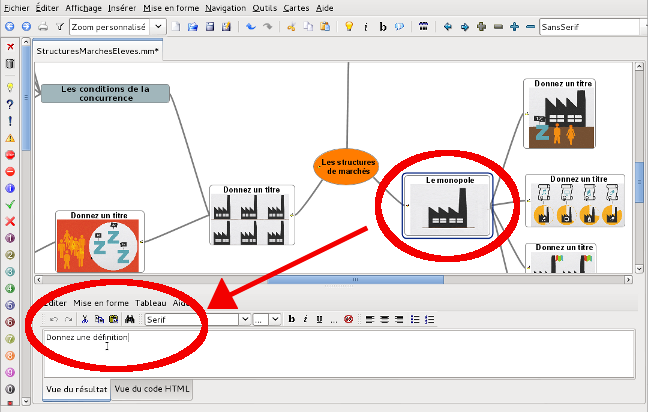Expand the Serif font list in note editor
The image size is (648, 412).
click(244, 319)
